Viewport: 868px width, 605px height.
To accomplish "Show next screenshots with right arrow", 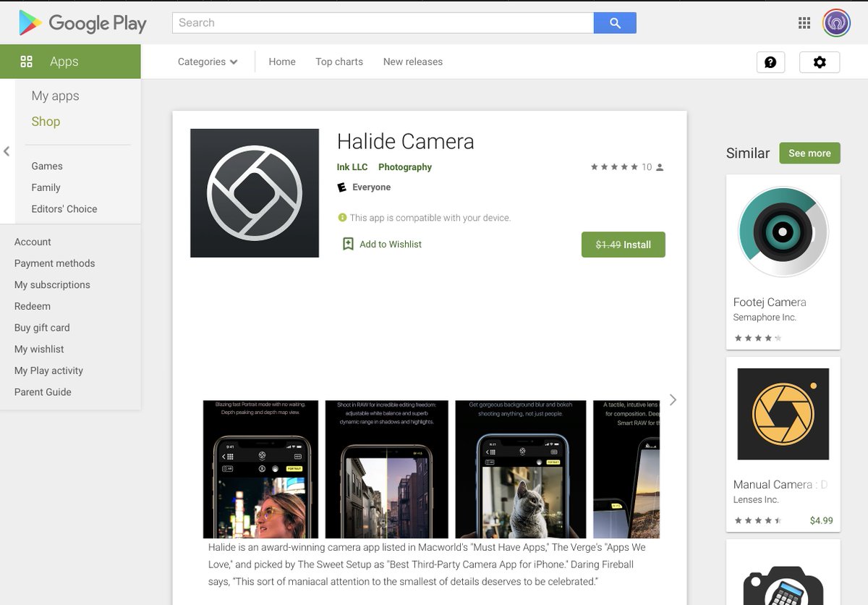I will tap(673, 399).
